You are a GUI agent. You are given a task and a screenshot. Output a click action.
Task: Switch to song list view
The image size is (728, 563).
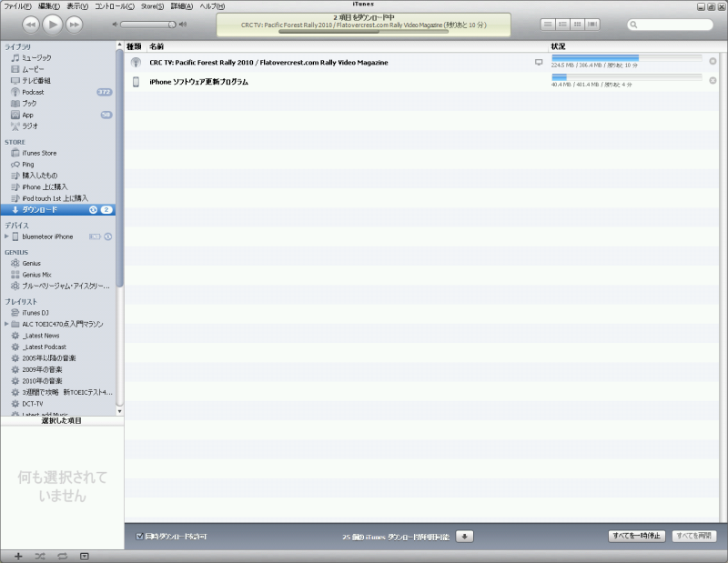coord(548,25)
